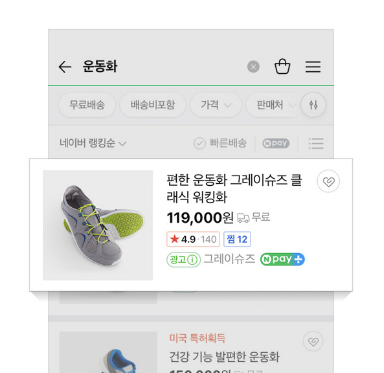Open the 그레이슈즈 seller link
The height and width of the screenshot is (373, 384).
click(x=229, y=259)
